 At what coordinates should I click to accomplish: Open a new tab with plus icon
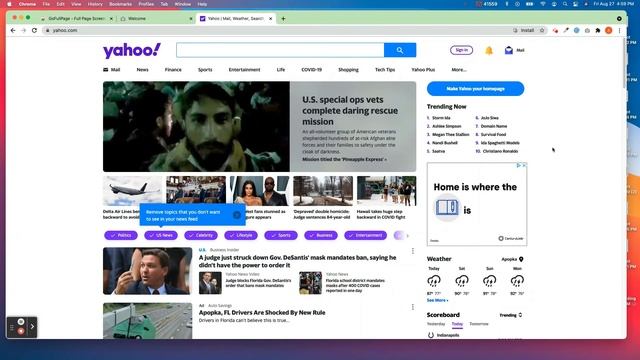click(283, 19)
